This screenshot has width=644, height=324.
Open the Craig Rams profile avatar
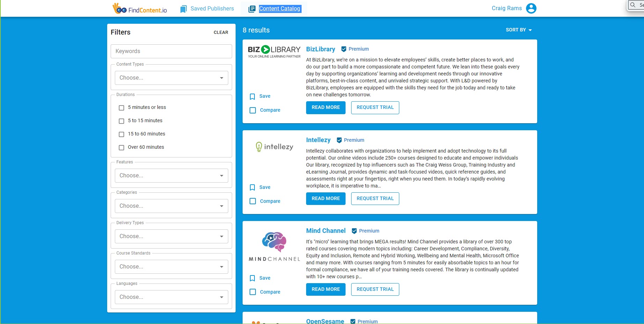click(x=531, y=8)
